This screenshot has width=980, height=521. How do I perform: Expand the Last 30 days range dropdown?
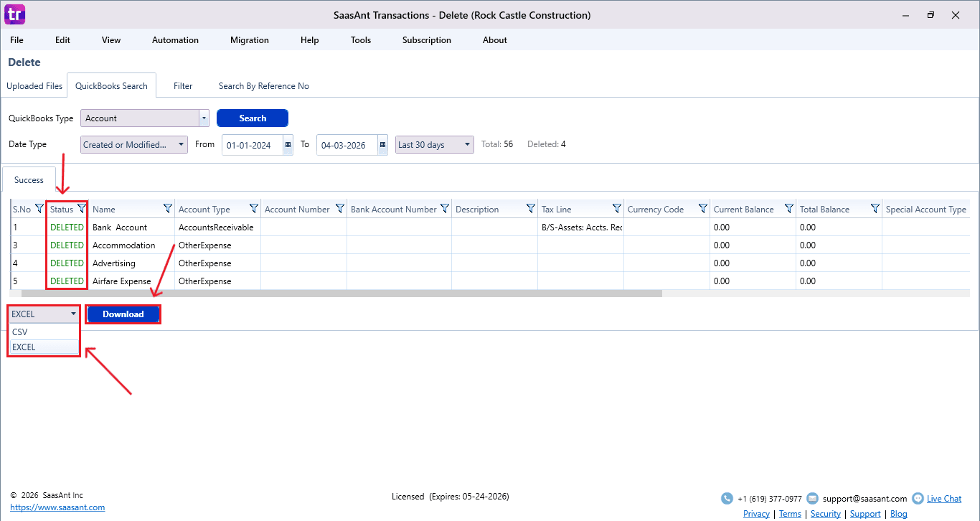[x=435, y=145]
